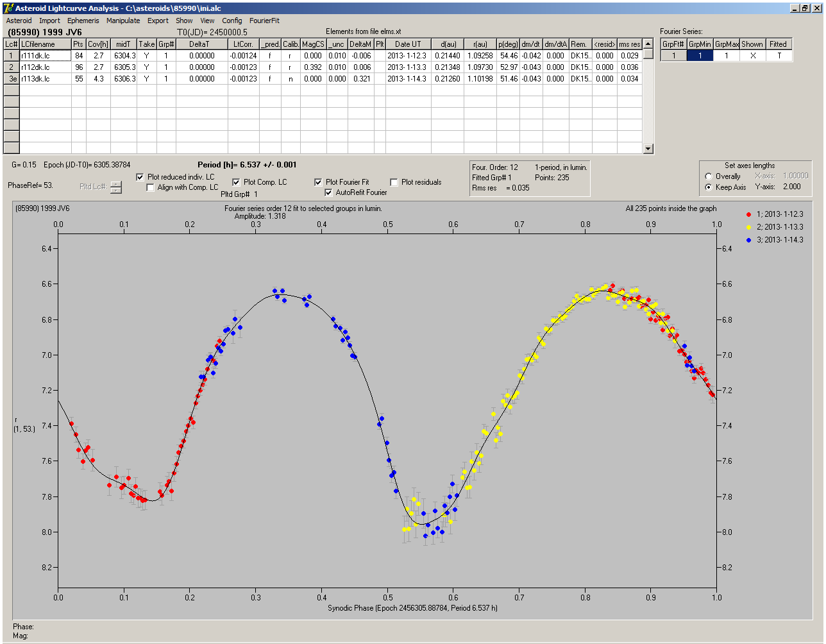Click the GrpMax value cell in Fourier Series
This screenshot has width=826, height=644.
click(x=727, y=56)
